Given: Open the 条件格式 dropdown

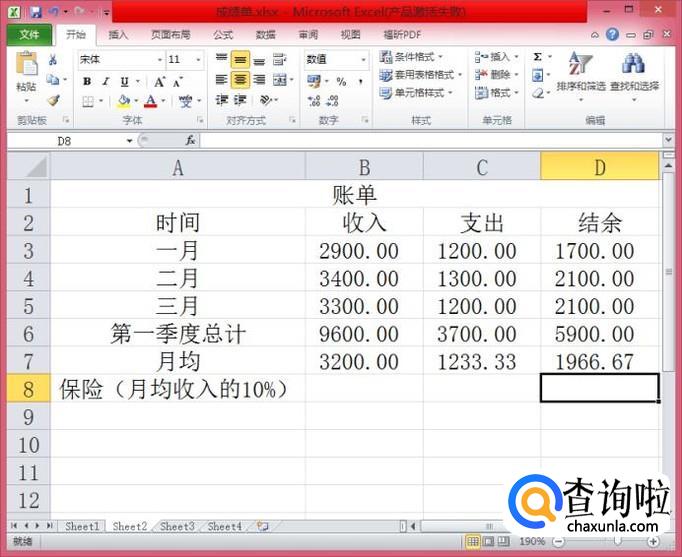Looking at the screenshot, I should 411,57.
